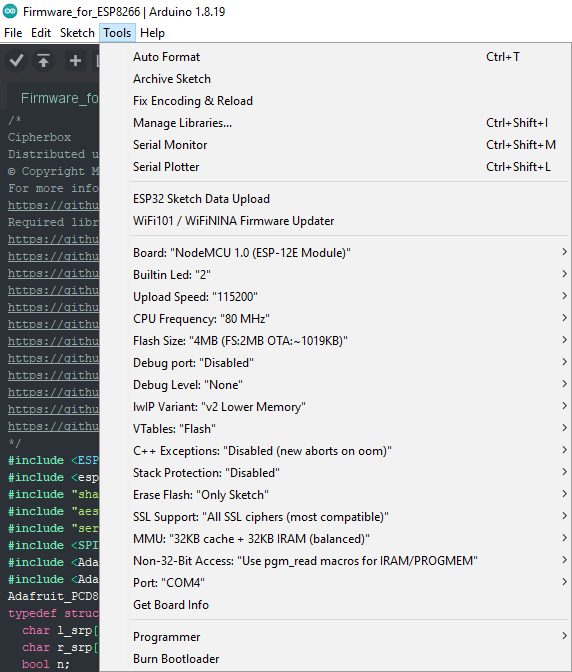Expand Port "COM4" submenu

click(335, 583)
